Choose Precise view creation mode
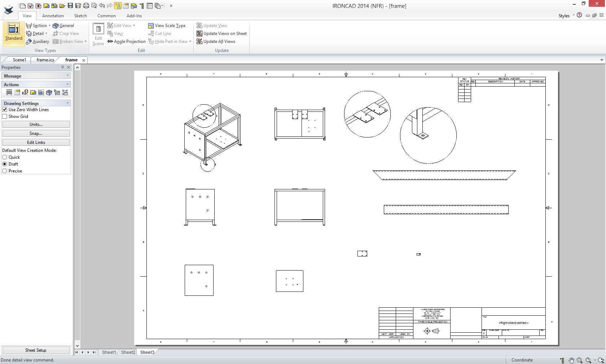The width and height of the screenshot is (606, 364). point(5,171)
